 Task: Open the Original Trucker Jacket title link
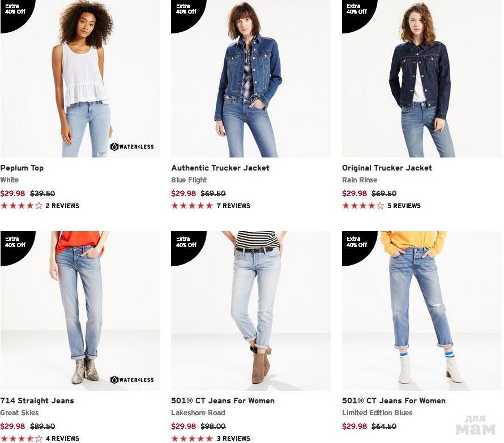pyautogui.click(x=387, y=168)
